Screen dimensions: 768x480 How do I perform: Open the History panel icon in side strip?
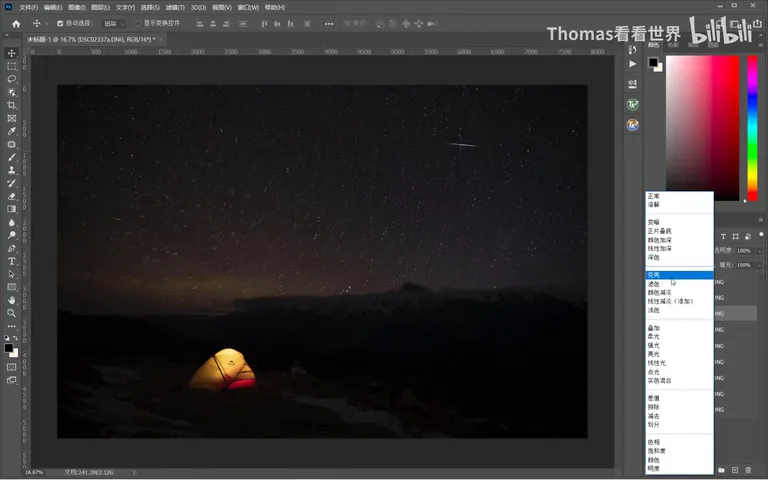coord(632,49)
